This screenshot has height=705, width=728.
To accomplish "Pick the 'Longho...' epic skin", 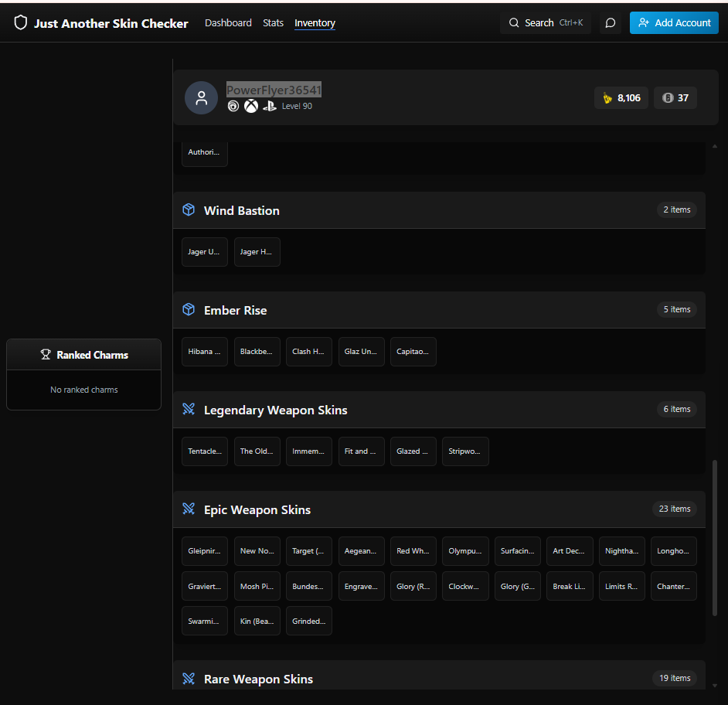I will click(x=674, y=551).
